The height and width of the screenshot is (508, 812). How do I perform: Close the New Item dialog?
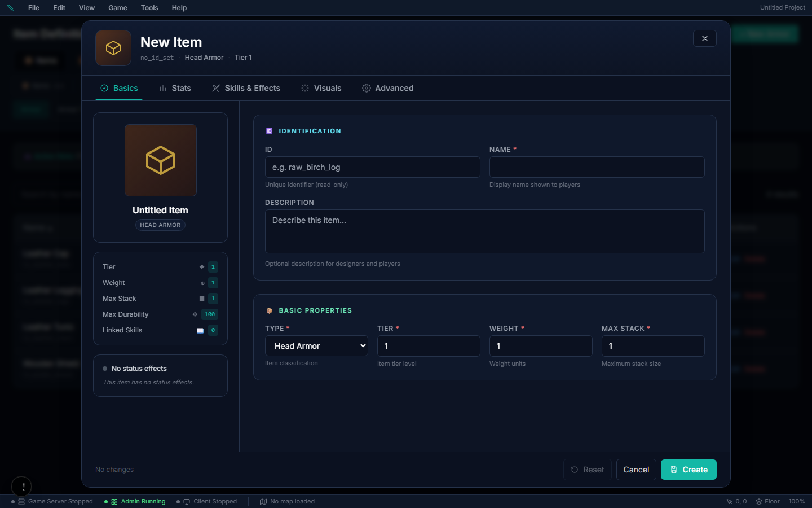(x=705, y=38)
